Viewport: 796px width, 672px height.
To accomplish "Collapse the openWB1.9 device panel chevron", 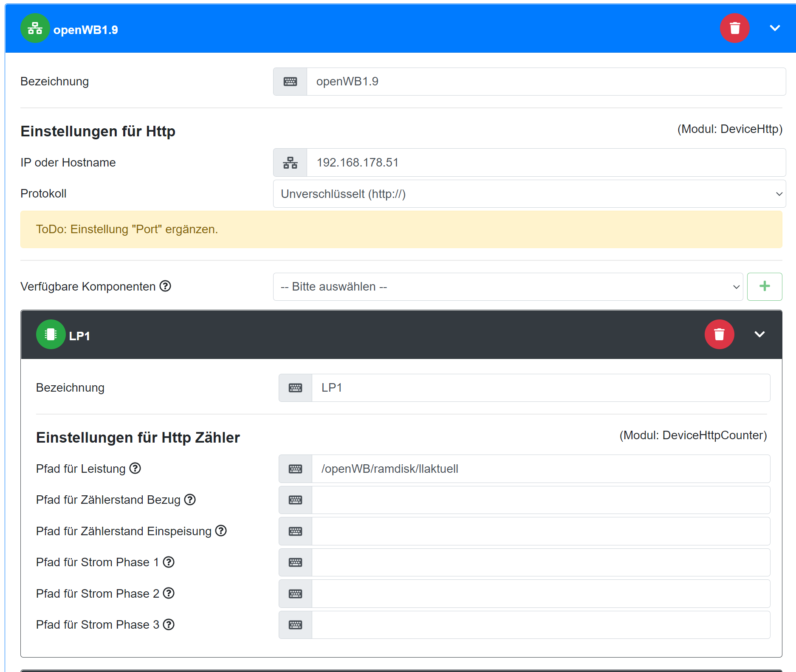I will point(775,28).
